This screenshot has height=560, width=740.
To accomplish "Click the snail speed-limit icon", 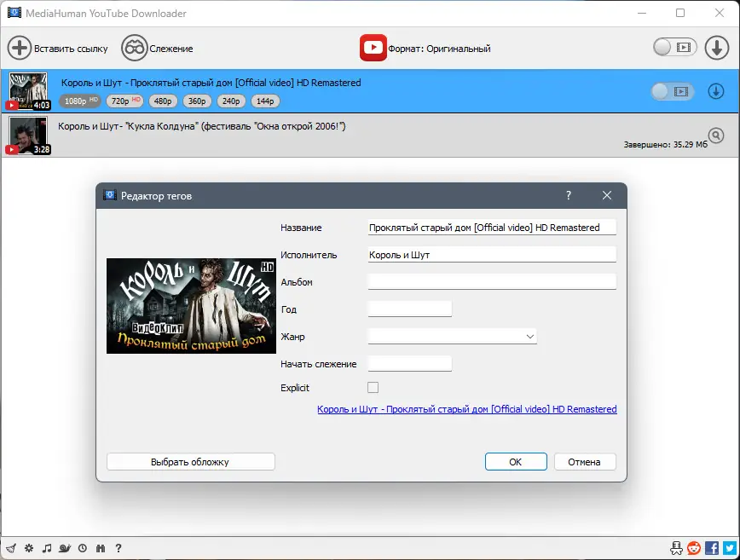I will pyautogui.click(x=66, y=548).
